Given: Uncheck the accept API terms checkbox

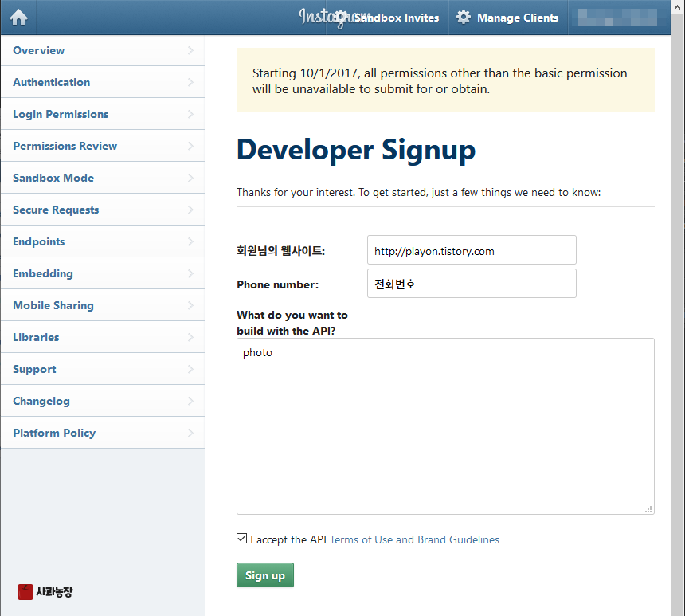Looking at the screenshot, I should (241, 539).
